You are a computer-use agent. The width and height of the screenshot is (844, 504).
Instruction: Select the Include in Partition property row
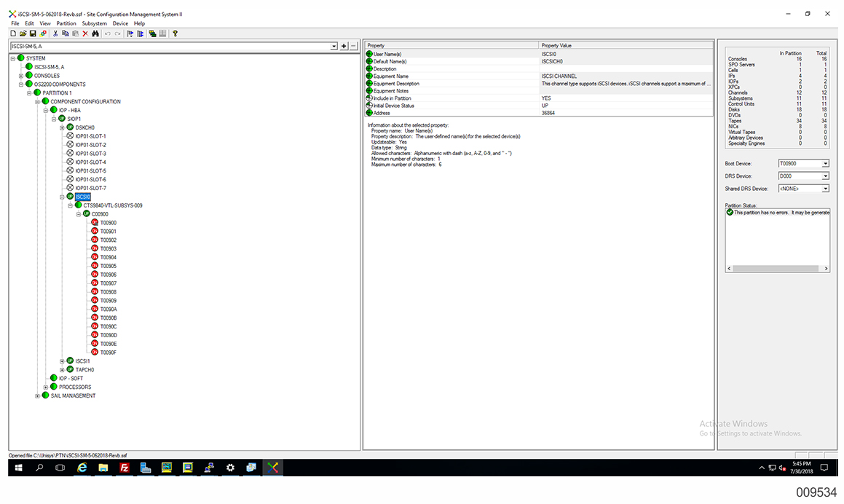click(x=540, y=98)
